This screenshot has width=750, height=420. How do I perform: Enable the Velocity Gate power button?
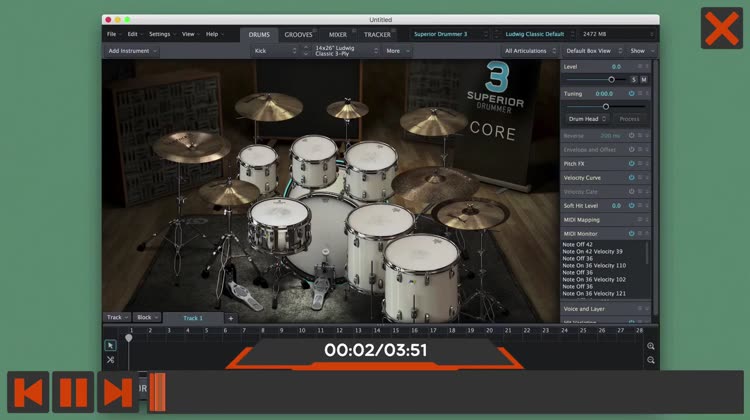pyautogui.click(x=631, y=192)
